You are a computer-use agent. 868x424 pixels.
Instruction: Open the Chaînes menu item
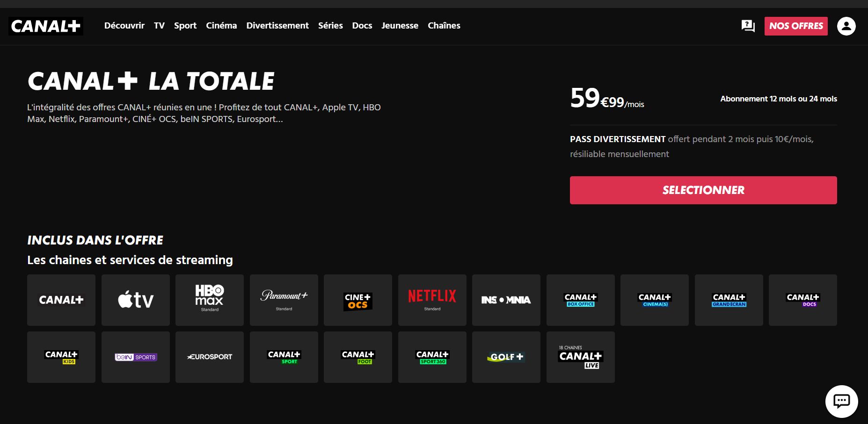pyautogui.click(x=444, y=26)
